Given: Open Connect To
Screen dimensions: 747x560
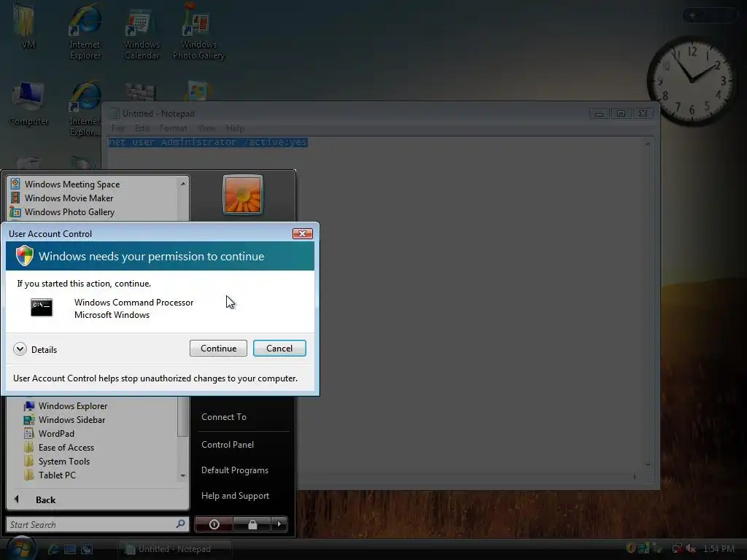Looking at the screenshot, I should (x=224, y=416).
